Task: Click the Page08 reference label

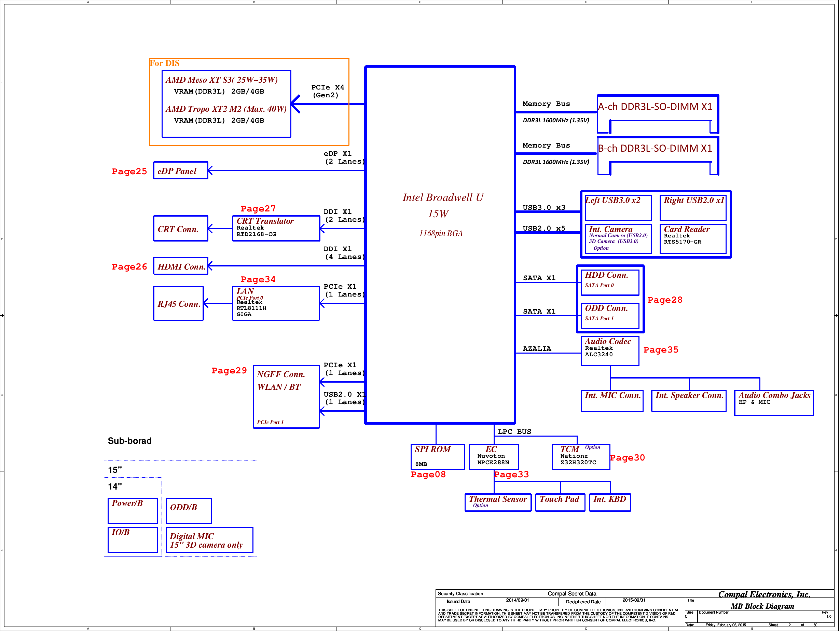Action: point(428,475)
